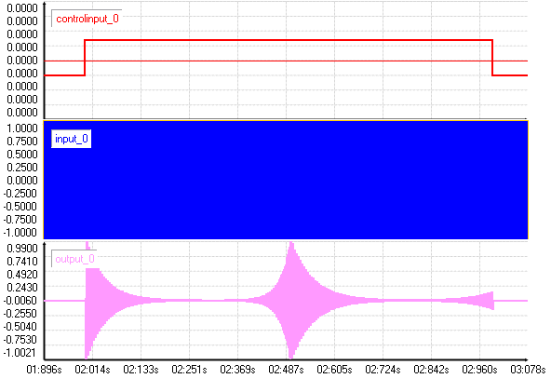The height and width of the screenshot is (392, 551).
Task: Click the 0.9900 value on output_0 axis
Action: (x=21, y=249)
